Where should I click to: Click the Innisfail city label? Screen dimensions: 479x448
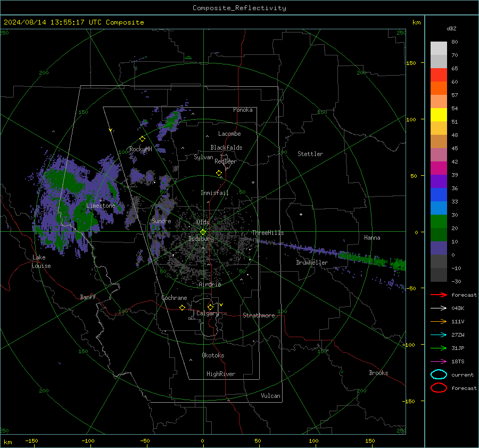[214, 193]
